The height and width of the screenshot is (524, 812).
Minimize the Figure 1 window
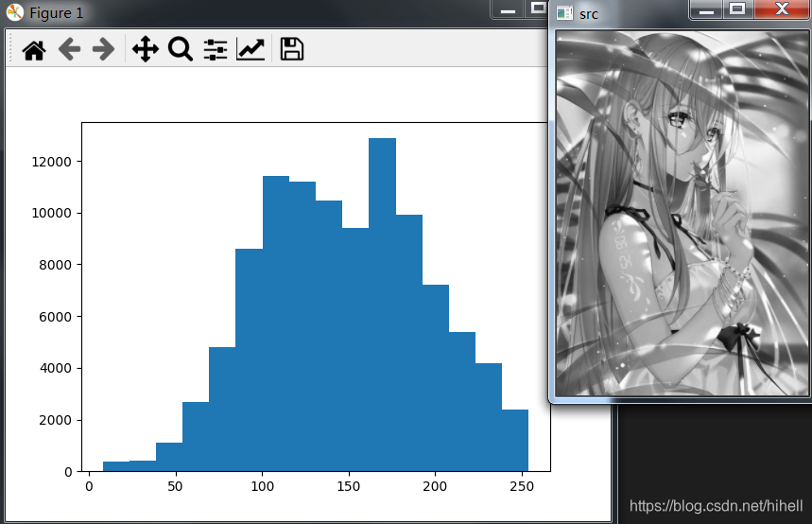[x=508, y=9]
